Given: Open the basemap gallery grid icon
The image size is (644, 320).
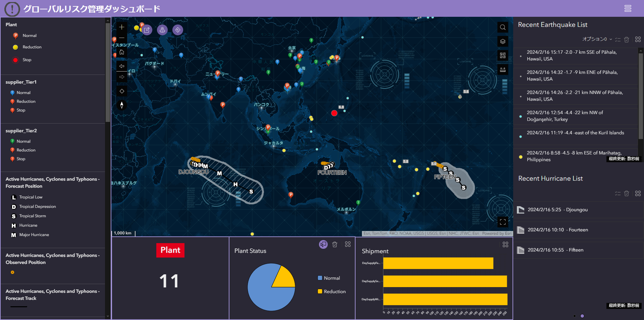Looking at the screenshot, I should 502,55.
